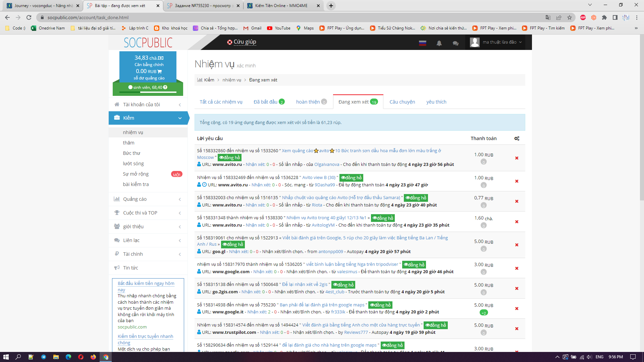Viewport: 644px width, 362px height.
Task: Click the student level progress bar
Action: [x=148, y=92]
